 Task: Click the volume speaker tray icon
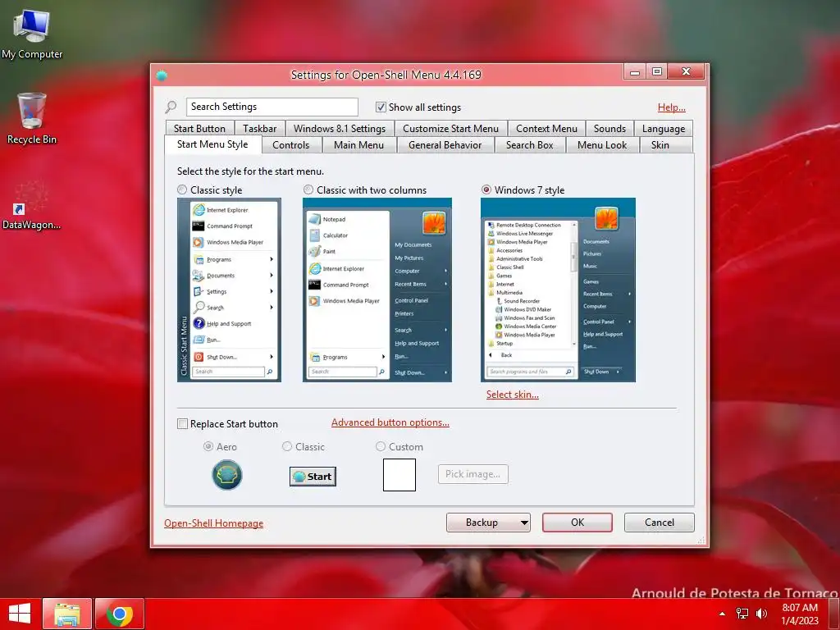(x=761, y=614)
